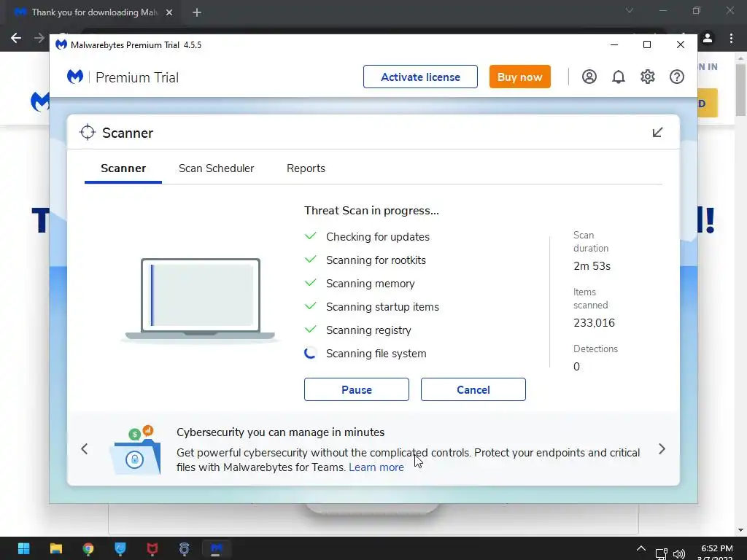The height and width of the screenshot is (560, 747).
Task: Open the Chrome tab search chevron
Action: click(630, 10)
